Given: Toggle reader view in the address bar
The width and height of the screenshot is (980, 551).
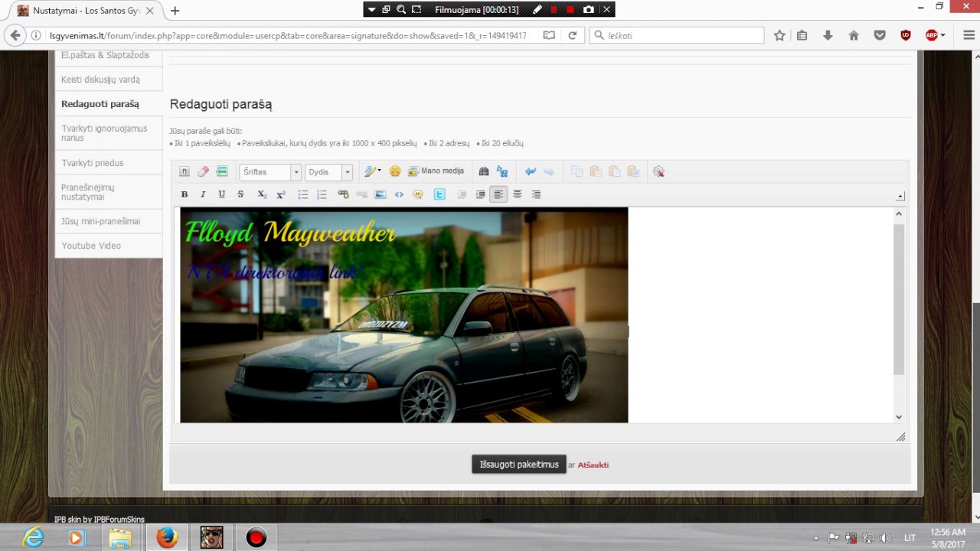Looking at the screenshot, I should [549, 35].
